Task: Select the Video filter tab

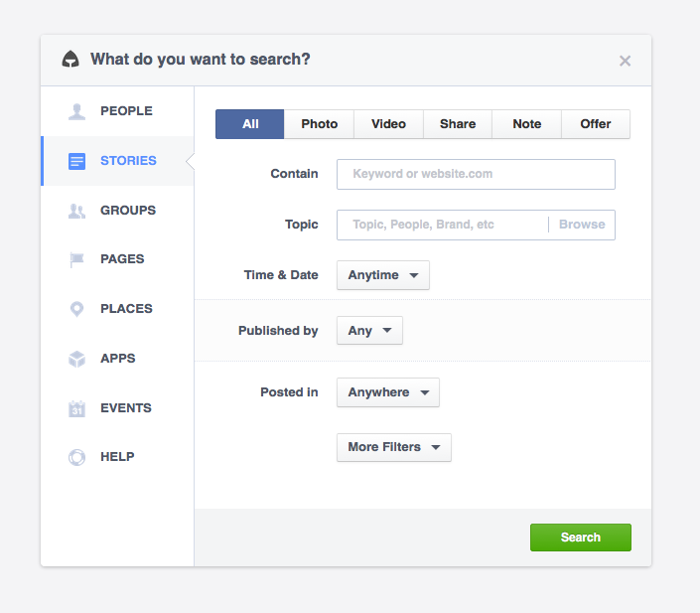Action: point(388,124)
